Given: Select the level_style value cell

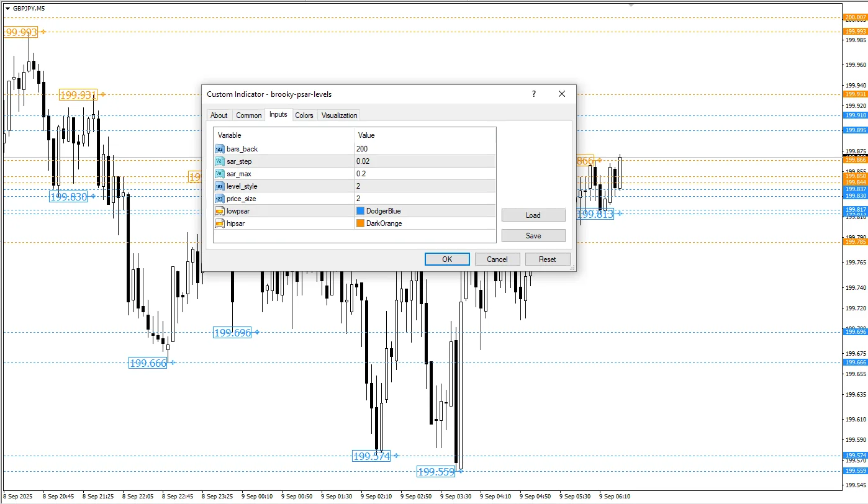Looking at the screenshot, I should (x=425, y=186).
